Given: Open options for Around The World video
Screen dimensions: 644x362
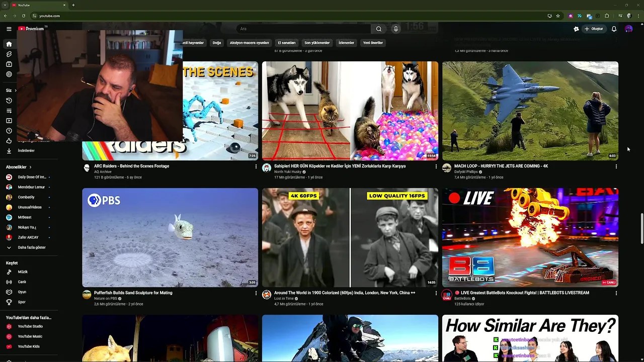Looking at the screenshot, I should [436, 293].
